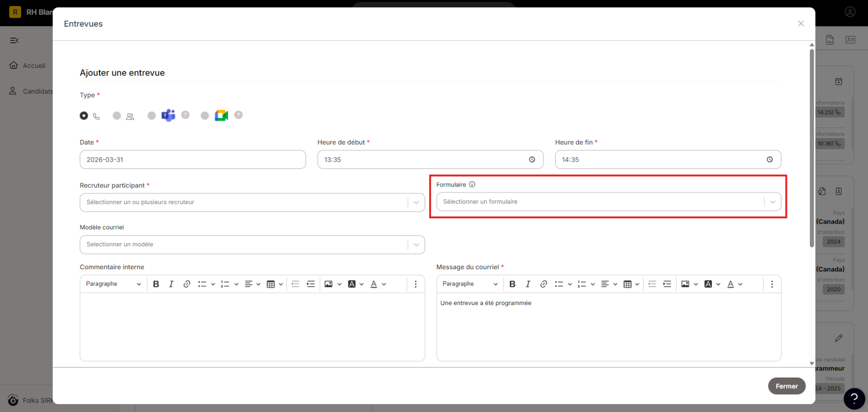Toggle bold in Message du courriel editor

point(513,284)
